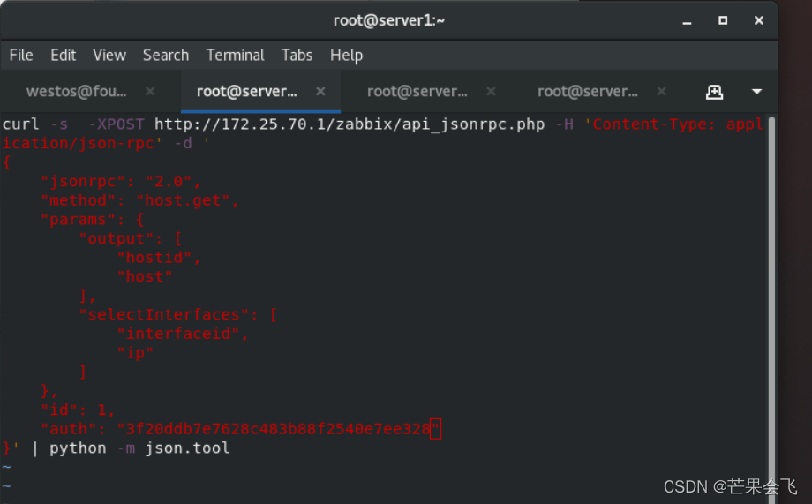Click the -XPOST option text

[116, 124]
